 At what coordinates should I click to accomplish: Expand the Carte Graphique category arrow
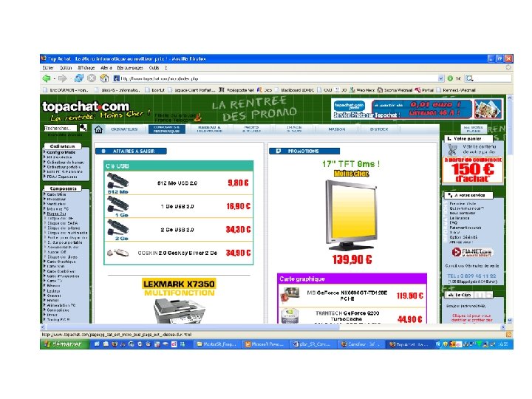(44, 262)
